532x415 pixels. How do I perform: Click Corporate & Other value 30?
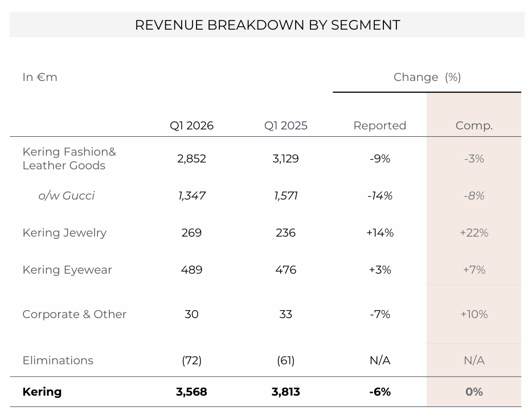coord(191,314)
